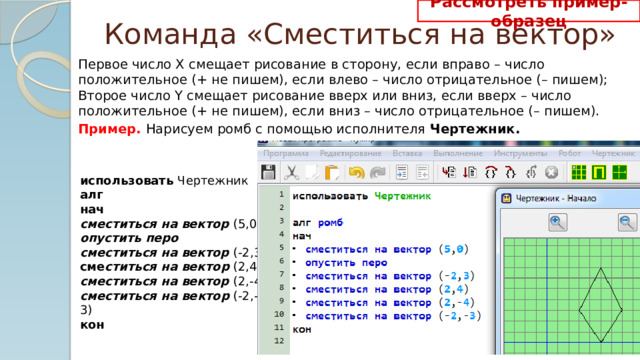Click the Cut scissors icon
640x360 pixels.
[291, 172]
